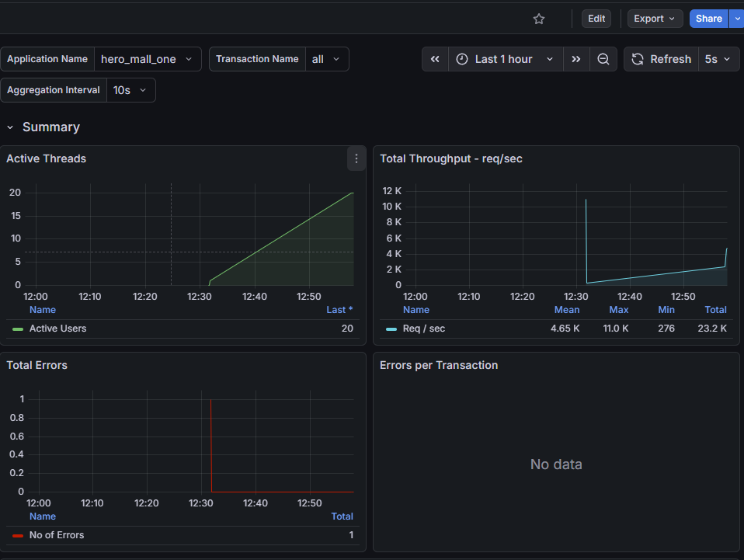
Task: Click the green Active Users color swatch
Action: [x=18, y=329]
